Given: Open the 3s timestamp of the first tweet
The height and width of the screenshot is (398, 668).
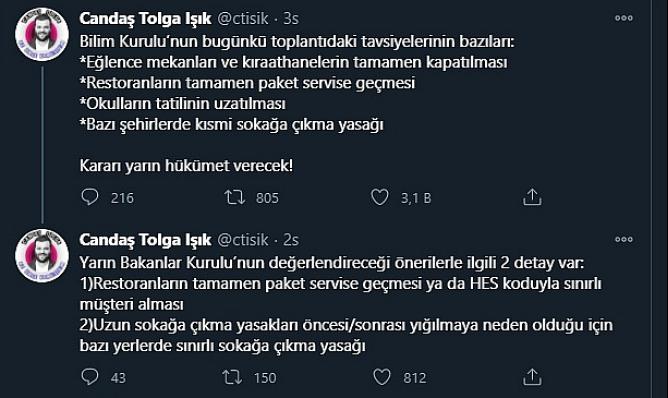Looking at the screenshot, I should click(291, 18).
